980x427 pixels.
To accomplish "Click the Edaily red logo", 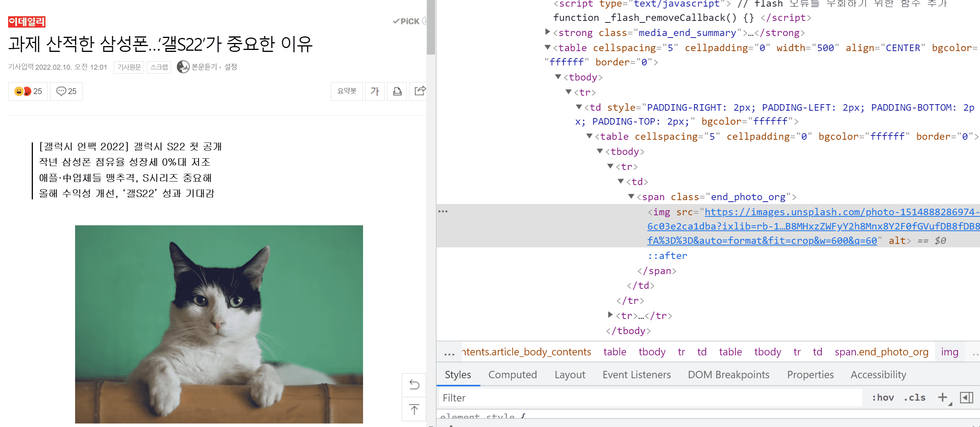I will point(27,22).
